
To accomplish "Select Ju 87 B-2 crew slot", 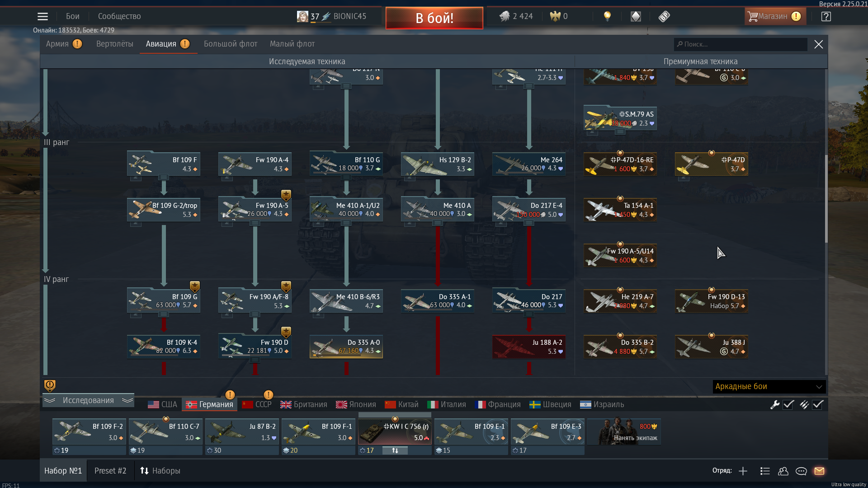I will coord(242,432).
